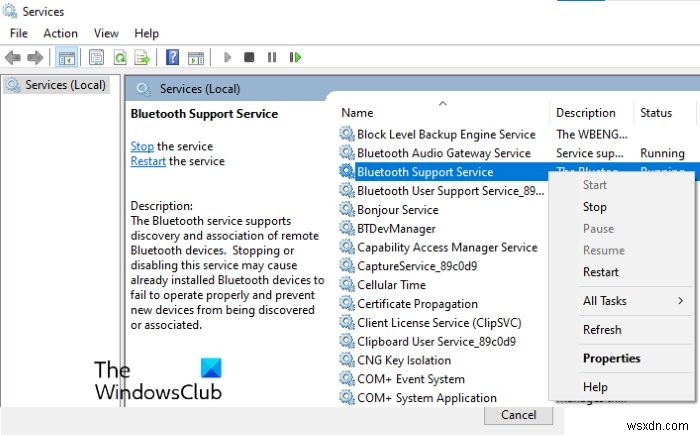Select Capability Access Manager Service row
Viewport: 700px width, 436px height.
click(x=447, y=247)
